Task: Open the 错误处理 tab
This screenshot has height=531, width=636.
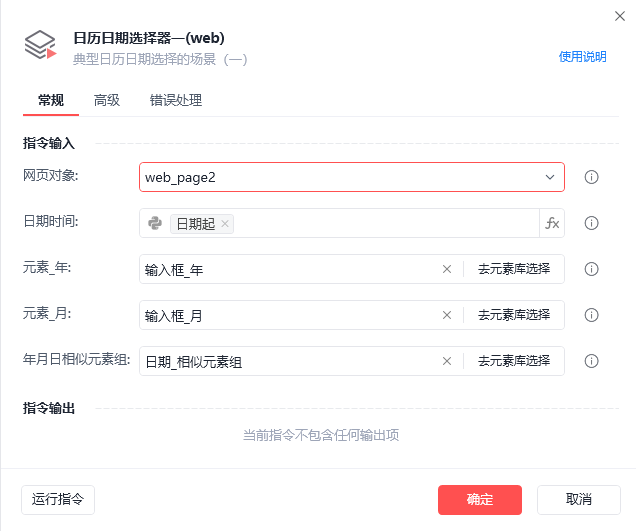Action: 176,100
